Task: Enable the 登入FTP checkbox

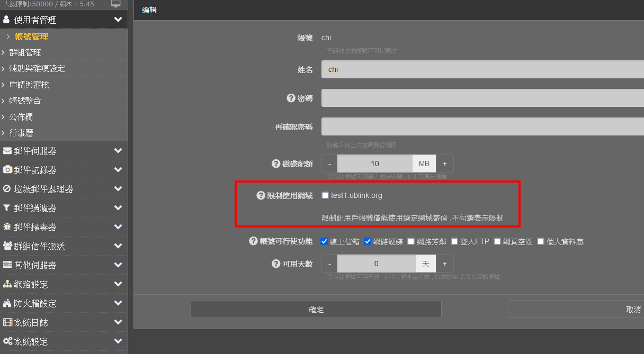Action: pyautogui.click(x=454, y=241)
